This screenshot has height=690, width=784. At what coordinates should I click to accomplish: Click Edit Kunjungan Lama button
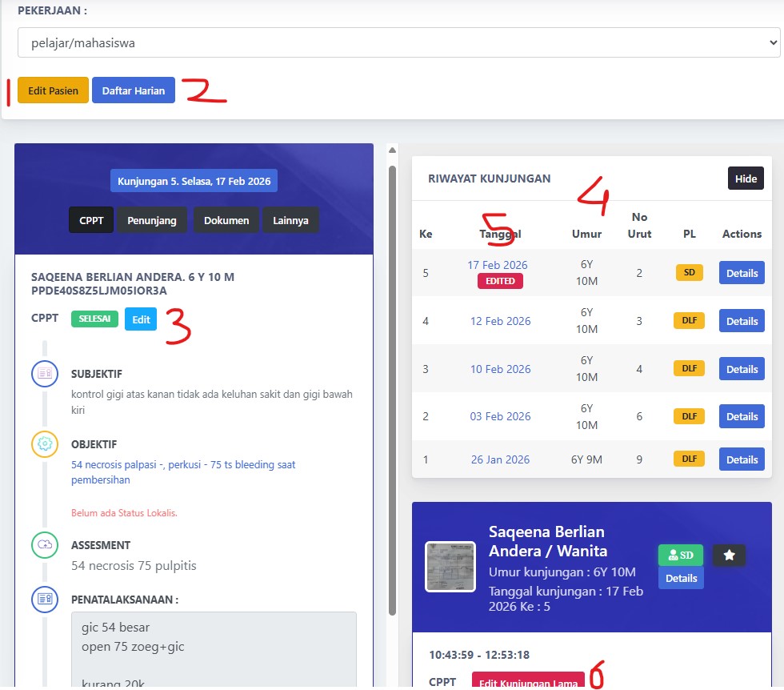pyautogui.click(x=527, y=681)
